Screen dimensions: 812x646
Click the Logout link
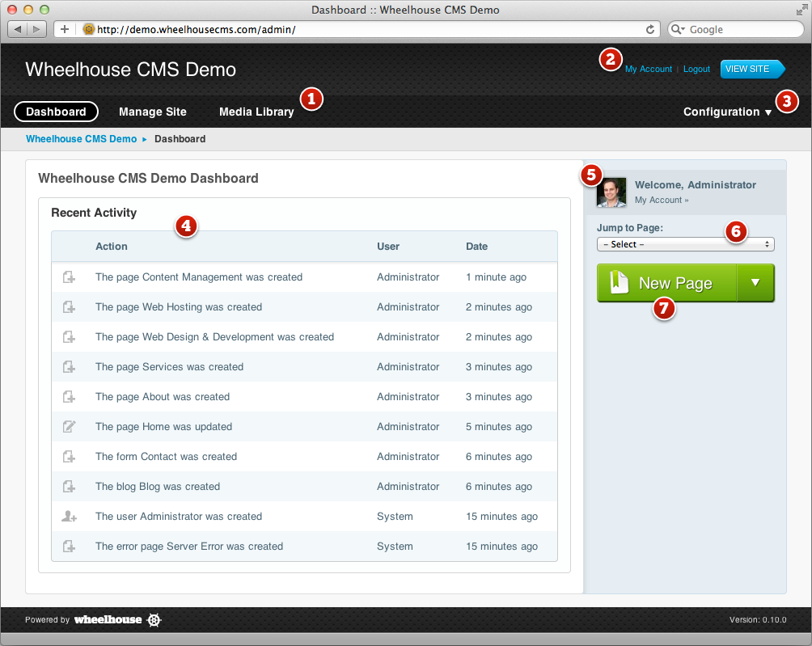pos(696,69)
